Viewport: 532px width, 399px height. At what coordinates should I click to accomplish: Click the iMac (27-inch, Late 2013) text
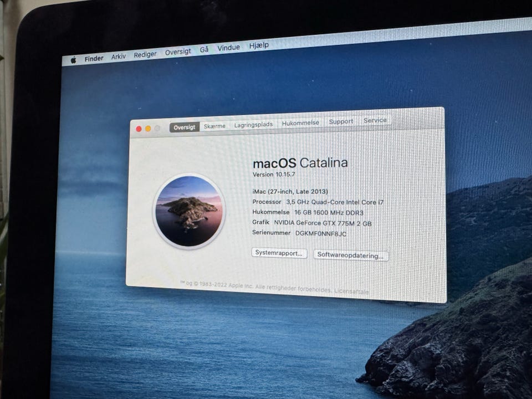click(x=290, y=192)
